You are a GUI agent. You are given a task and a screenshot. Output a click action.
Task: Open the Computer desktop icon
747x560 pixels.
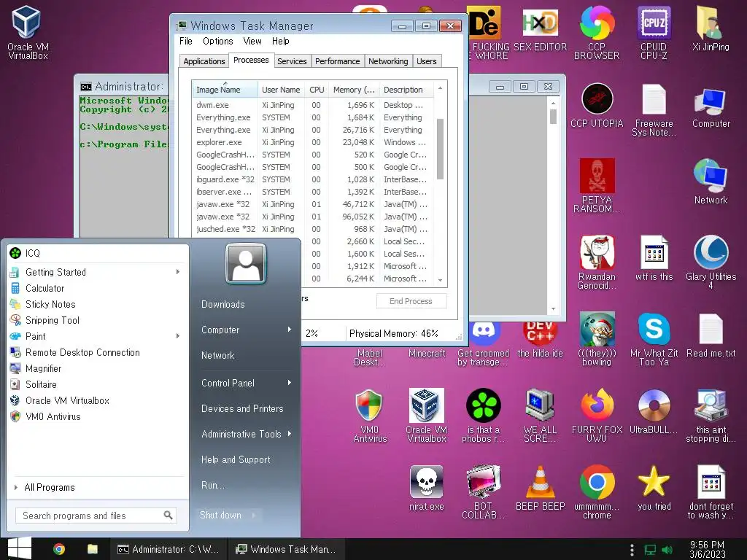point(711,108)
